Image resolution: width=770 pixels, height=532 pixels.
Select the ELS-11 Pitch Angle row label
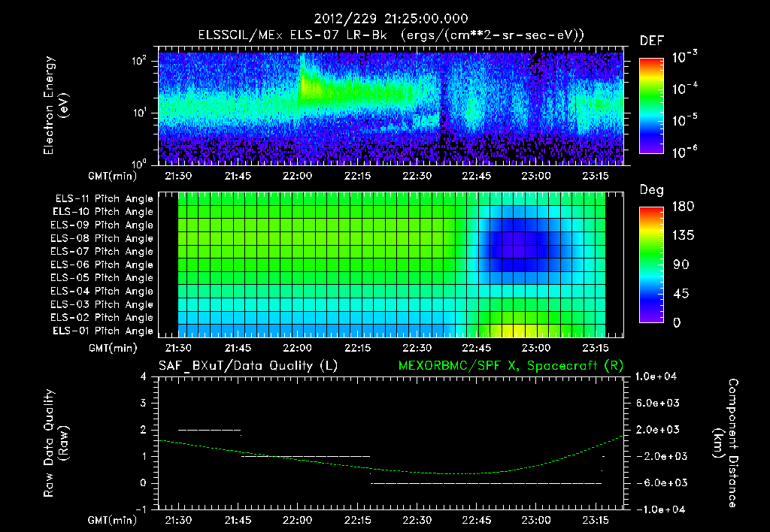(104, 199)
